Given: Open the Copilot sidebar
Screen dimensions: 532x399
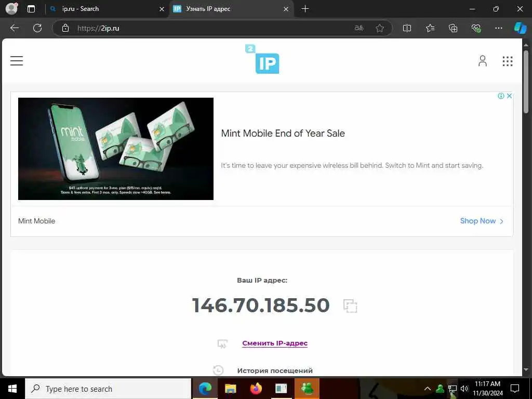Looking at the screenshot, I should (x=520, y=28).
